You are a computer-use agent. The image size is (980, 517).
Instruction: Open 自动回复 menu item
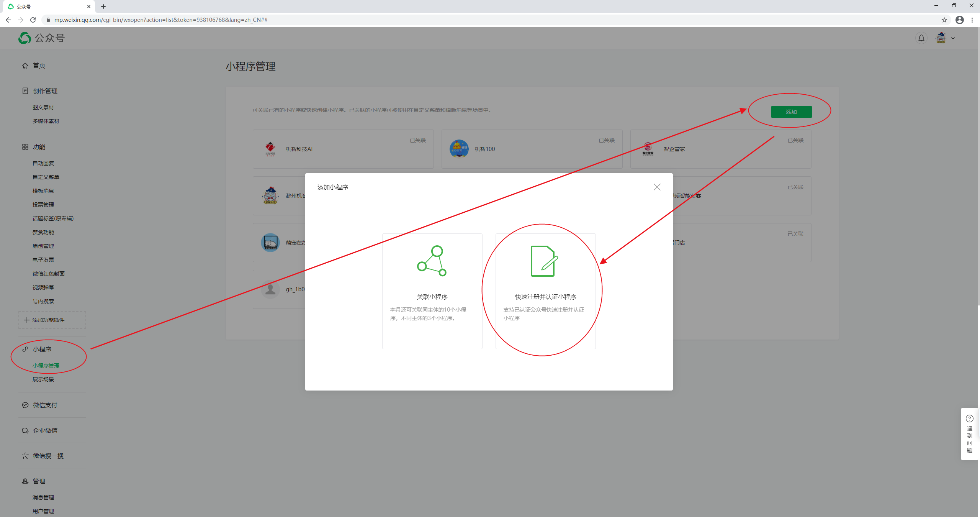(43, 163)
